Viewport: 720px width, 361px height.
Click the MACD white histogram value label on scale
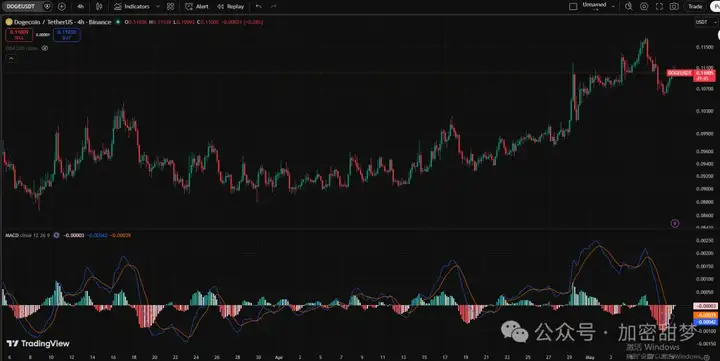[x=705, y=306]
